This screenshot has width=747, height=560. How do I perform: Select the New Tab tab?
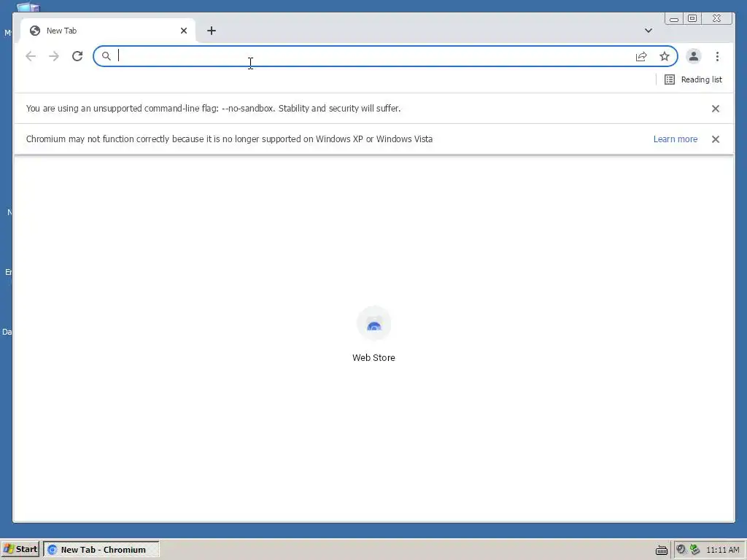click(108, 31)
